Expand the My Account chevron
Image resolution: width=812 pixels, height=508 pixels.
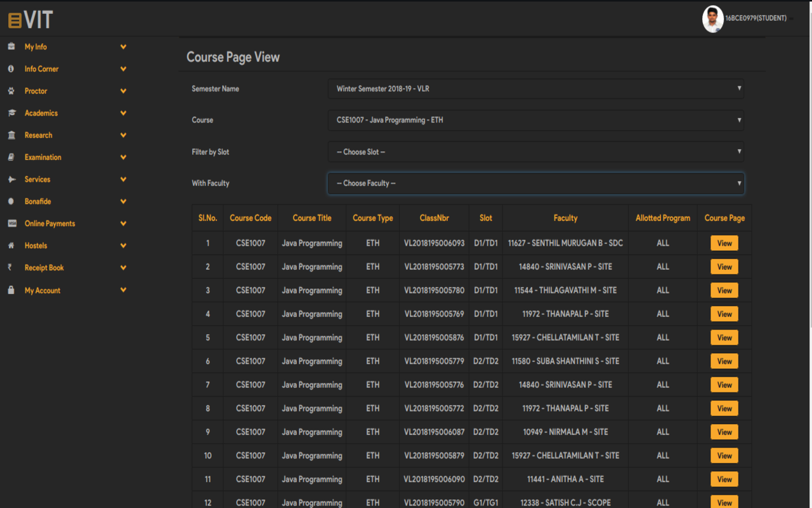tap(123, 290)
